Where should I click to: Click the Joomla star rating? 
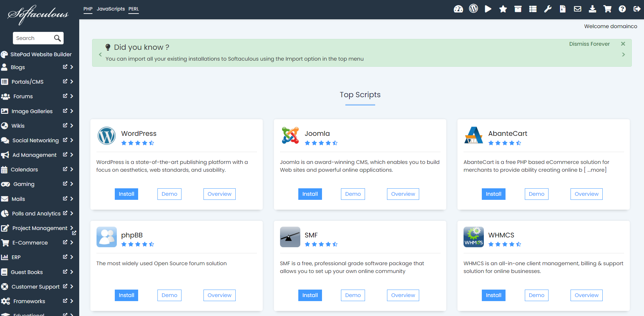coord(321,143)
